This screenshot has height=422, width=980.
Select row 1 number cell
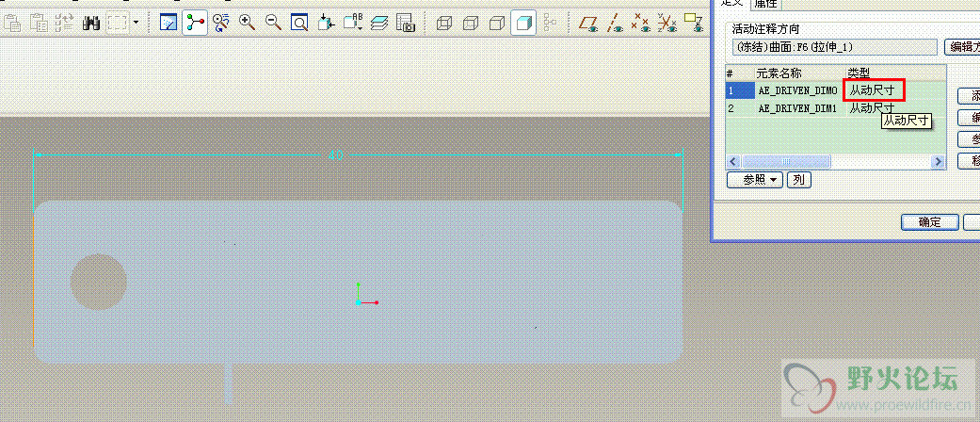739,90
